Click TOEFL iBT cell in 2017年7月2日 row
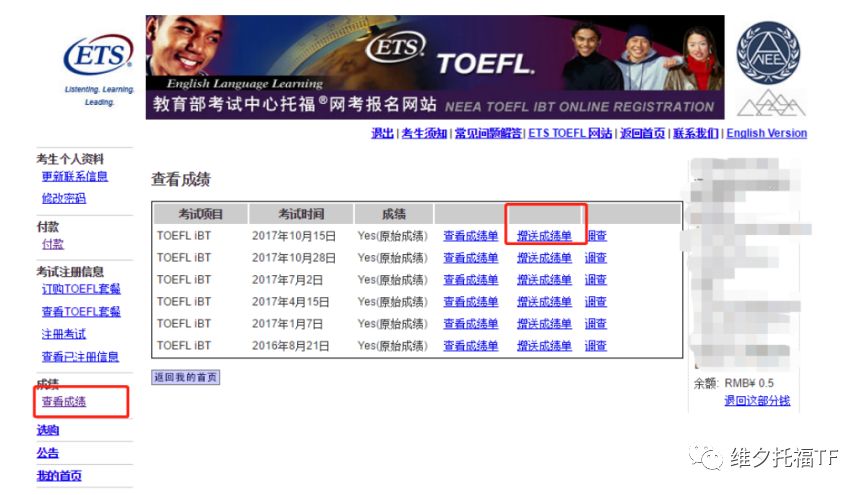866x495 pixels. 184,280
